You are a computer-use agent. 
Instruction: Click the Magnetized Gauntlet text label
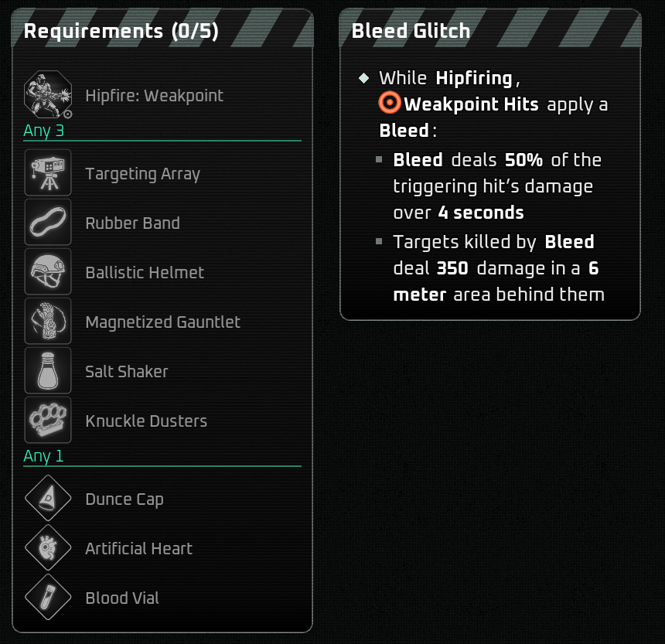(x=162, y=322)
